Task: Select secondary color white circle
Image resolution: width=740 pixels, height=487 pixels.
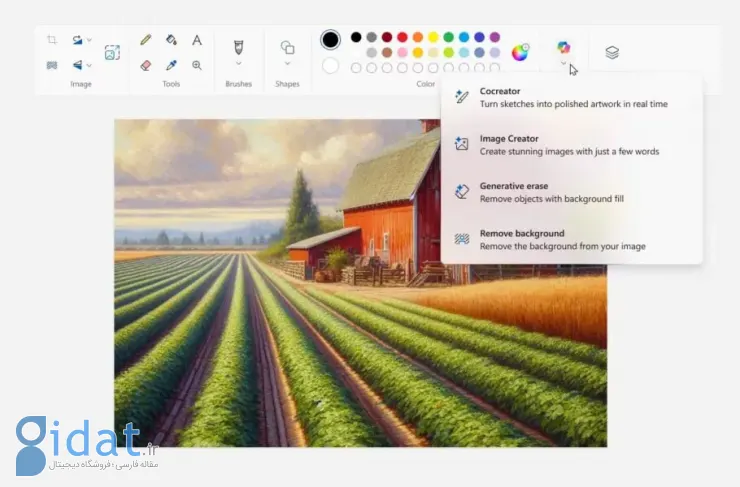Action: click(330, 66)
